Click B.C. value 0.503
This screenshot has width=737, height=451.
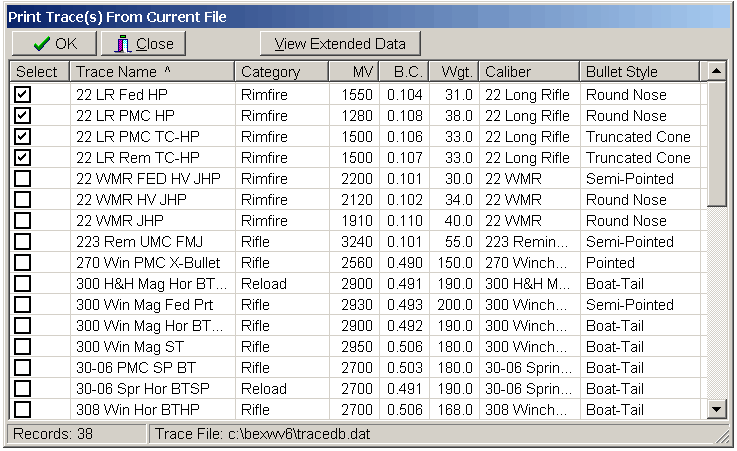point(405,367)
